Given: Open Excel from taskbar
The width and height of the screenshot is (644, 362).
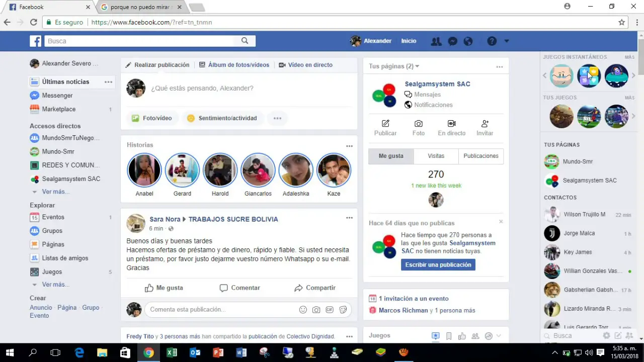Looking at the screenshot, I should pyautogui.click(x=172, y=352).
